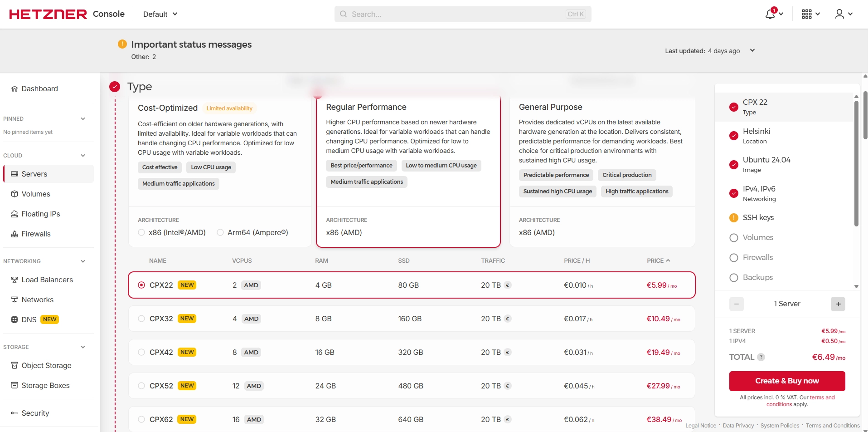Click the plus icon to add server
Screen dimensions: 868x432
coord(838,304)
